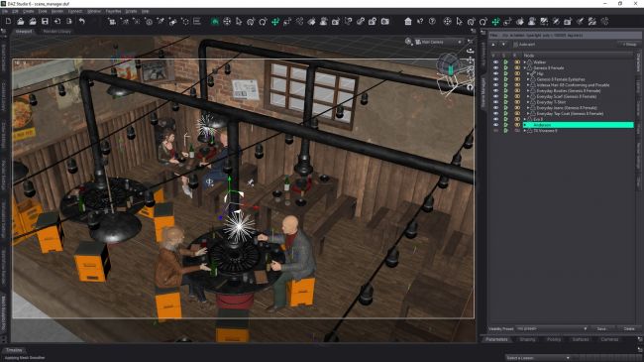Click Delete next to Visibility Preset
The width and height of the screenshot is (644, 362).
tap(629, 328)
